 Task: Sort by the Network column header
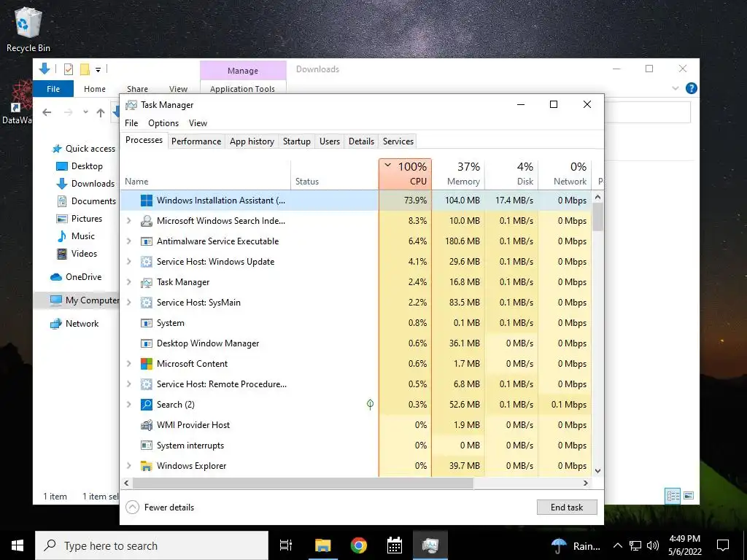(x=565, y=174)
